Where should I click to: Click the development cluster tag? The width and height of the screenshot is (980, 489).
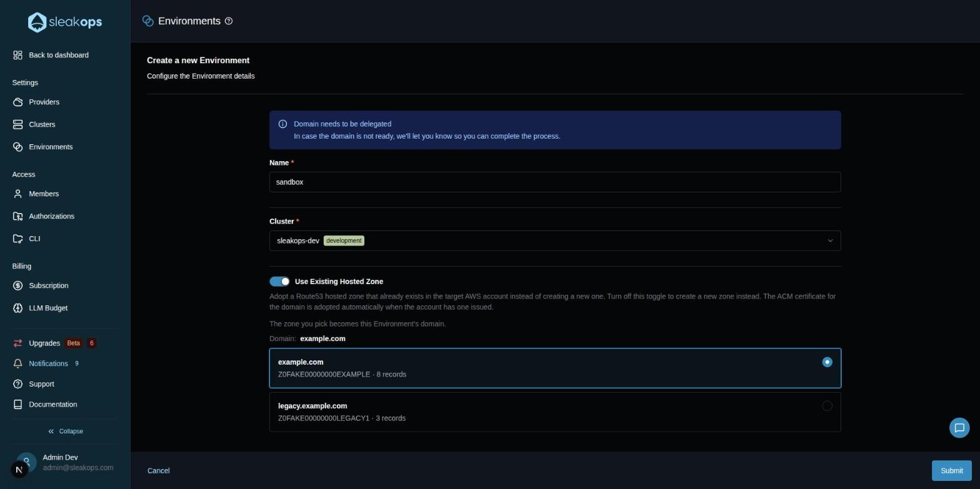(x=344, y=241)
